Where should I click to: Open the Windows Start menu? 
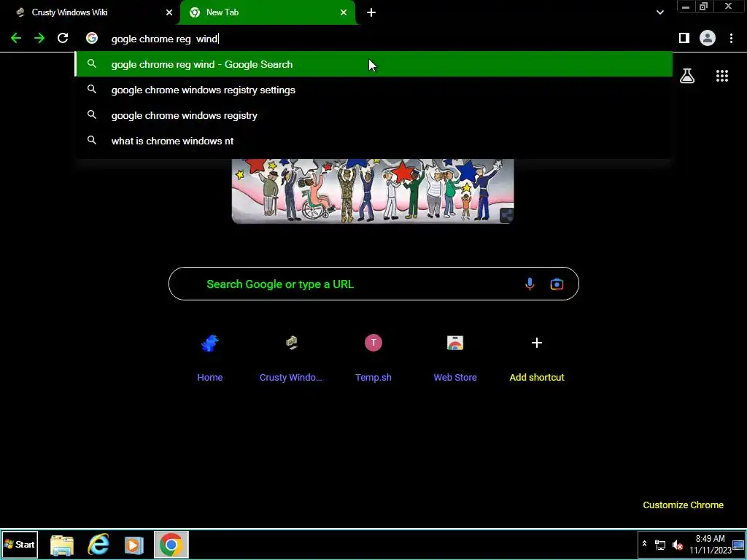click(x=20, y=544)
